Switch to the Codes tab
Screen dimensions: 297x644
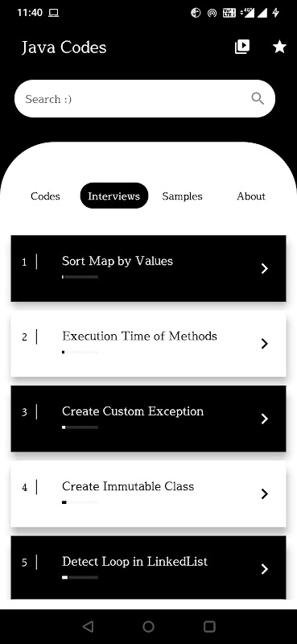(x=45, y=196)
